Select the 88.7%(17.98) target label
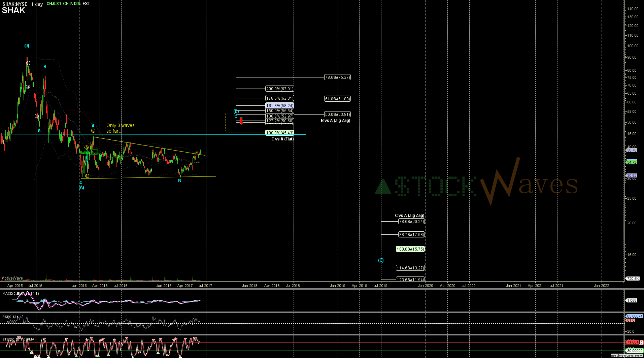Image resolution: width=644 pixels, height=358 pixels. point(411,235)
